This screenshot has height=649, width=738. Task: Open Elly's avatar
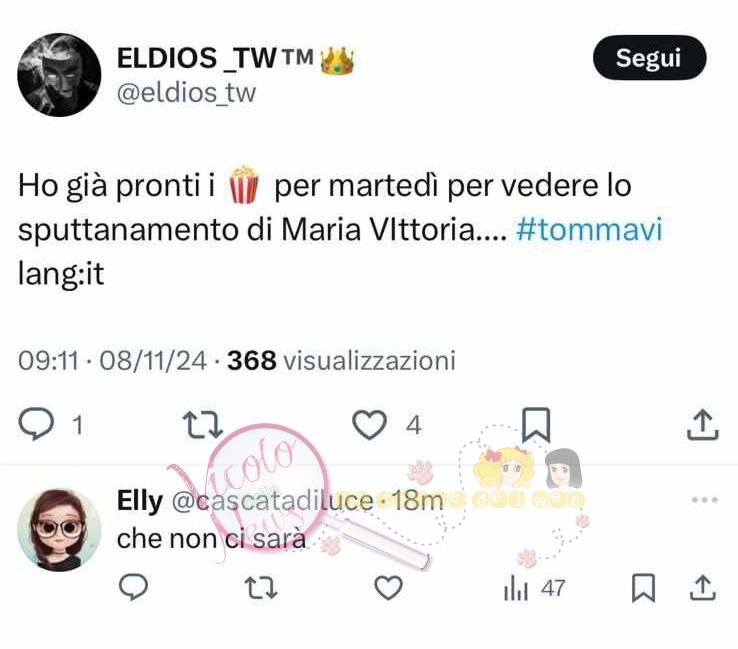coord(59,530)
